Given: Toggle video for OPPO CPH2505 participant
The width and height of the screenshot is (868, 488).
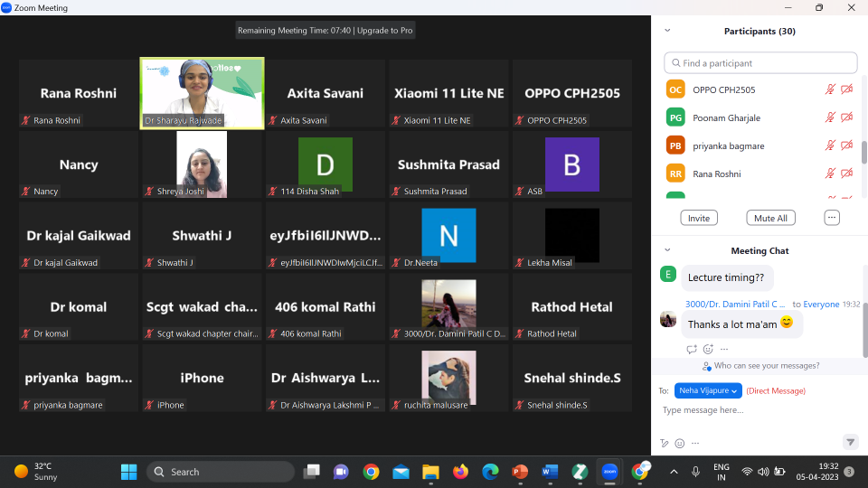Looking at the screenshot, I should click(x=847, y=89).
